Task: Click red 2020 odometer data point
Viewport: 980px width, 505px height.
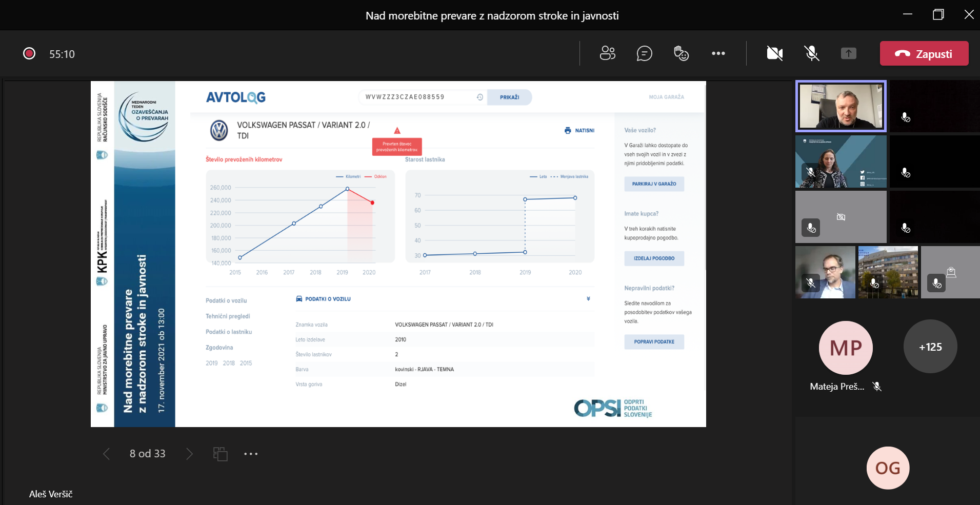Action: pyautogui.click(x=372, y=203)
